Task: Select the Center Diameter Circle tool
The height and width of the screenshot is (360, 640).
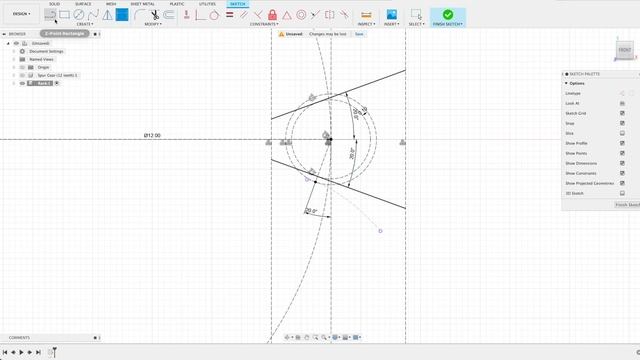Action: coord(79,15)
